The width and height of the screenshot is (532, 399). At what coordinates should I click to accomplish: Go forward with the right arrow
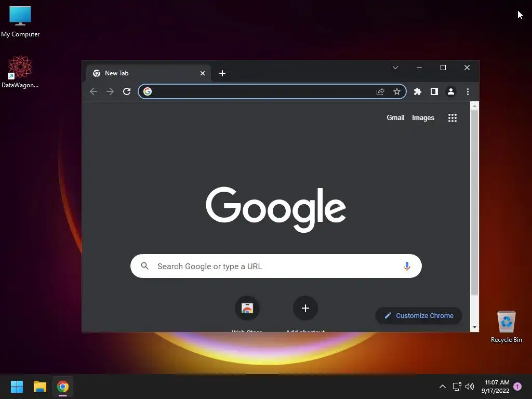coord(110,91)
